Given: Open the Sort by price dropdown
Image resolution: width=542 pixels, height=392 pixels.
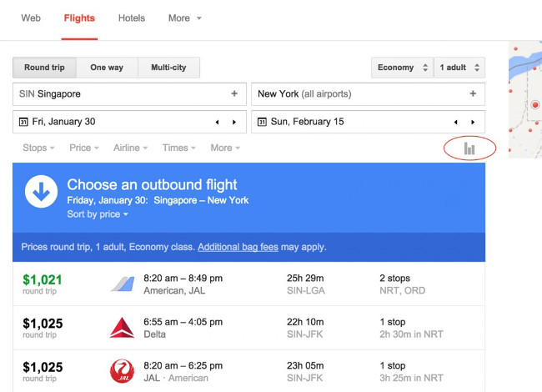Looking at the screenshot, I should pyautogui.click(x=98, y=214).
